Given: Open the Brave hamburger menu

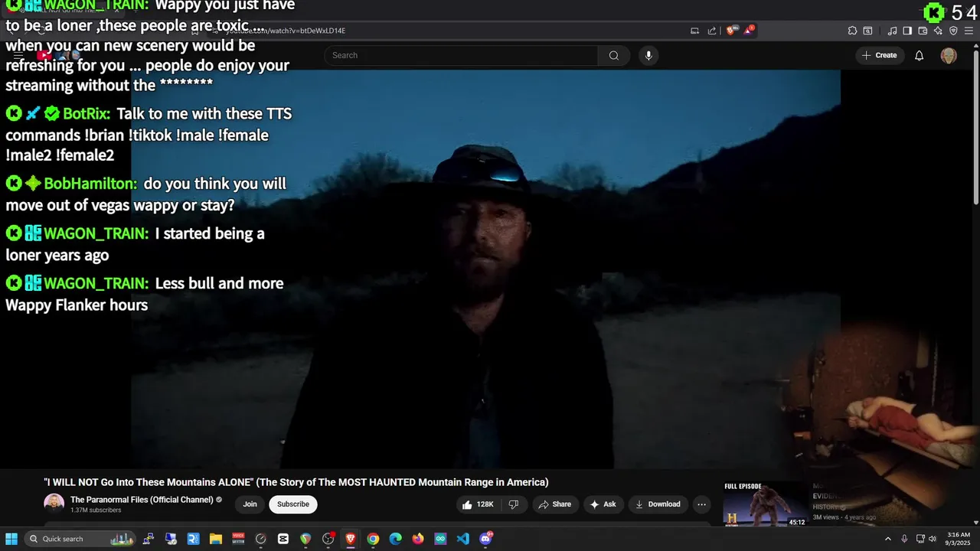Looking at the screenshot, I should [x=969, y=31].
